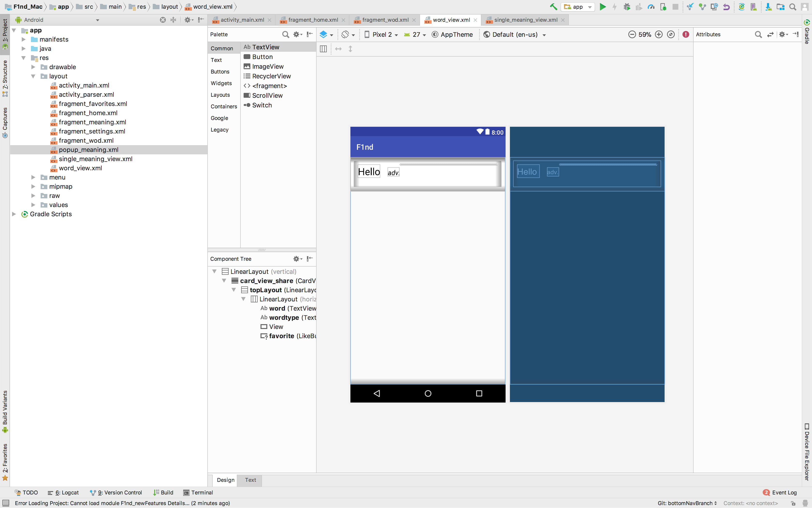Show the red layout warnings and errors icon
Image resolution: width=812 pixels, height=508 pixels.
[686, 34]
